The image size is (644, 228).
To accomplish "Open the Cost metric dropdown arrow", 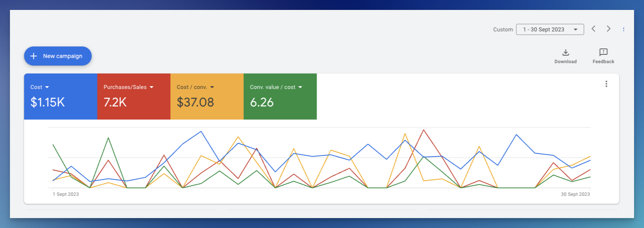I will point(47,87).
